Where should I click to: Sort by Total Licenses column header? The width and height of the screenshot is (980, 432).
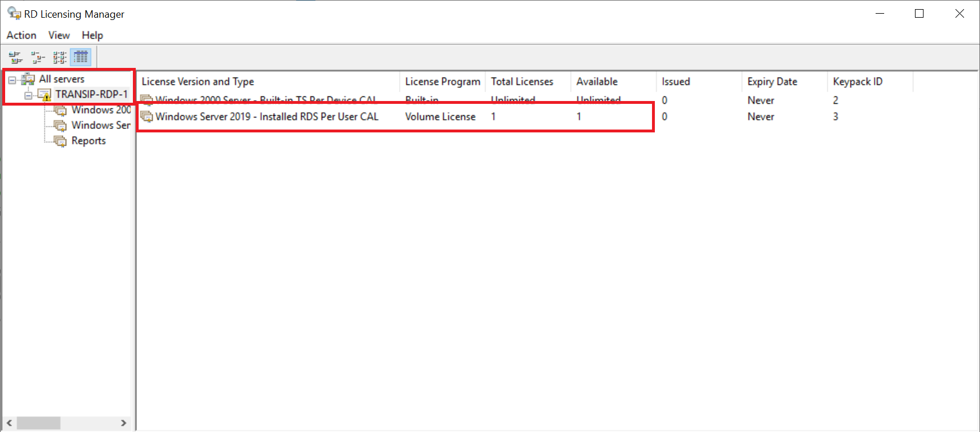coord(528,82)
